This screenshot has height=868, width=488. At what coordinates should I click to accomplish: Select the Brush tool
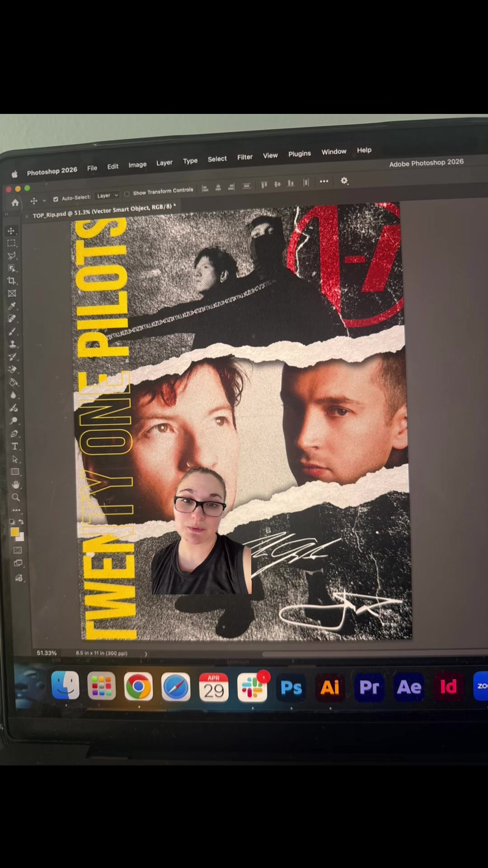[13, 331]
